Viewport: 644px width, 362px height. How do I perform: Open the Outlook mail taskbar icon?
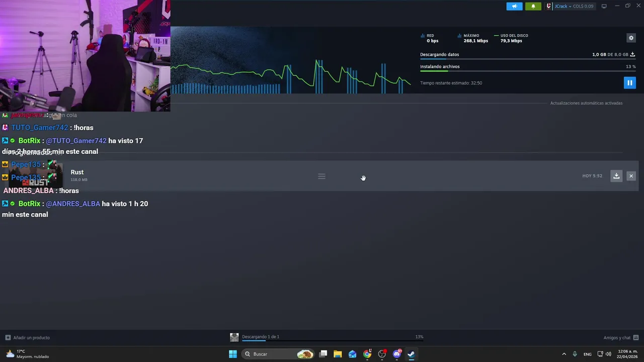tap(352, 354)
